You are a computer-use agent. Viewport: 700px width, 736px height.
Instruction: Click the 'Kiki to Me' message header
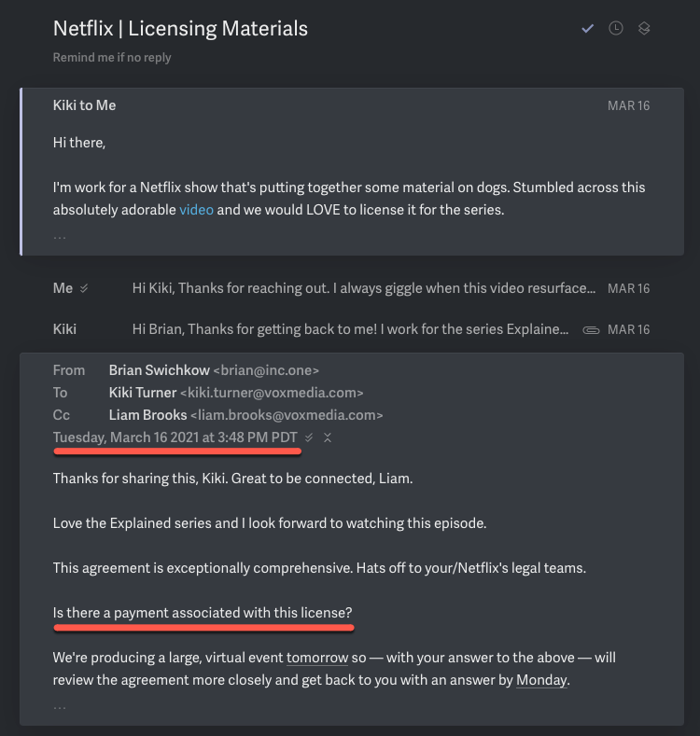tap(85, 105)
